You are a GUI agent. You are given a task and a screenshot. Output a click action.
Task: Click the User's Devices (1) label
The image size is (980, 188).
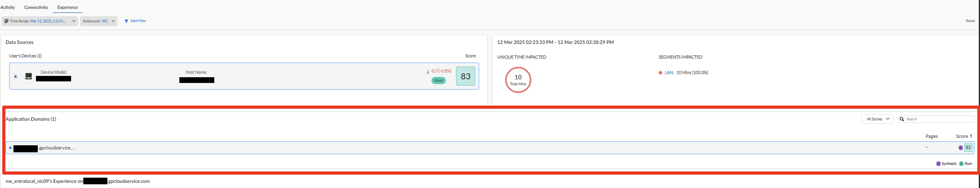pyautogui.click(x=25, y=56)
